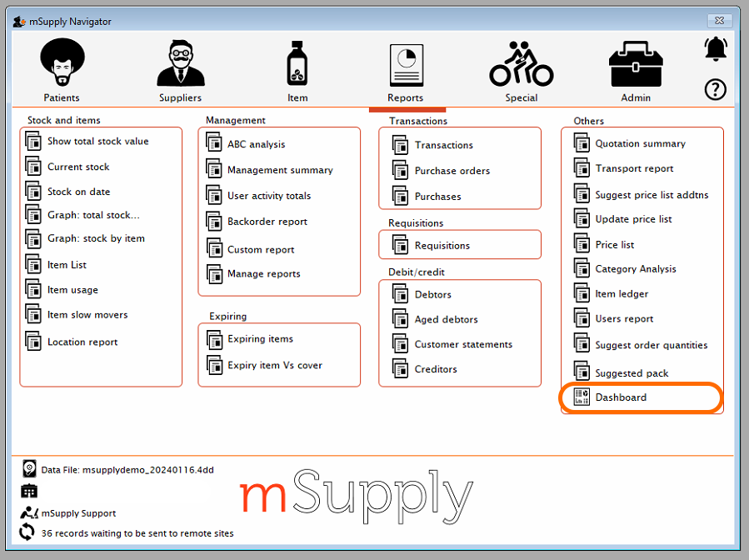Click the notification bell icon
The height and width of the screenshot is (560, 749).
[x=716, y=48]
